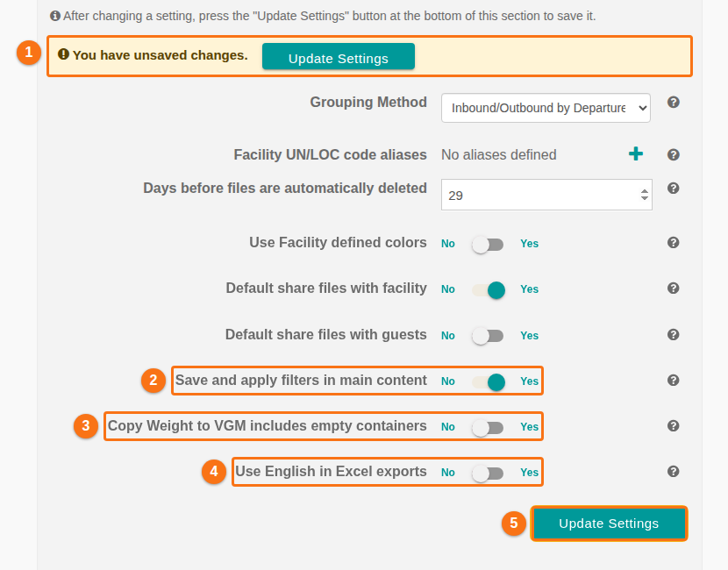Show help for Use English in Excel exports
The image size is (728, 570).
pos(674,471)
